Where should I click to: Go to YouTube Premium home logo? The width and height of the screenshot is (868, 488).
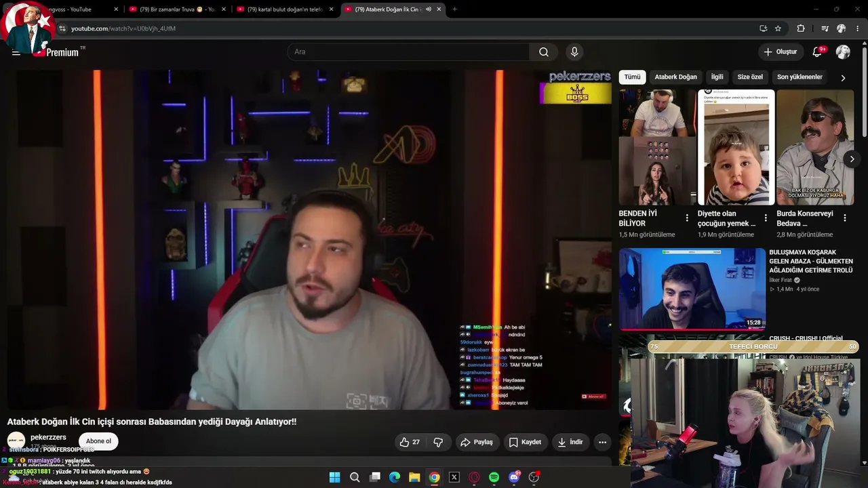[58, 52]
